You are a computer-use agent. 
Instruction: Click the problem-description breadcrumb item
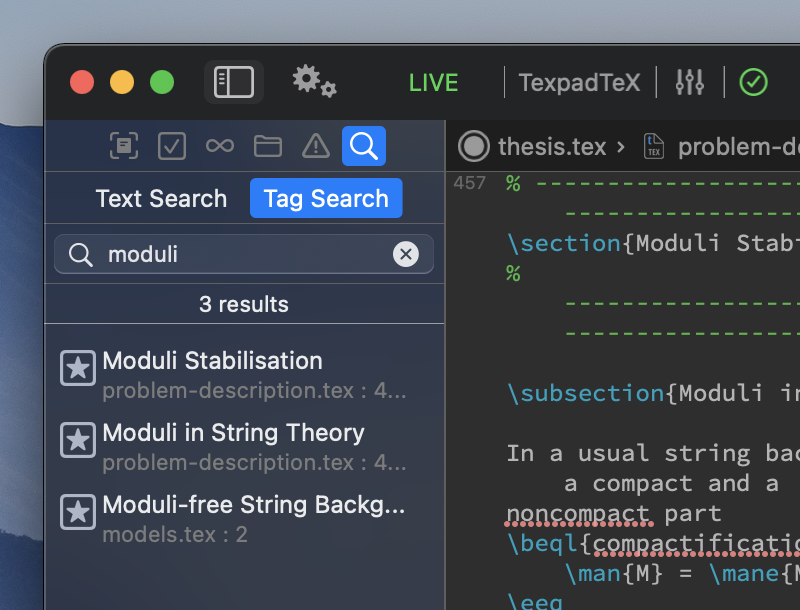pos(739,147)
